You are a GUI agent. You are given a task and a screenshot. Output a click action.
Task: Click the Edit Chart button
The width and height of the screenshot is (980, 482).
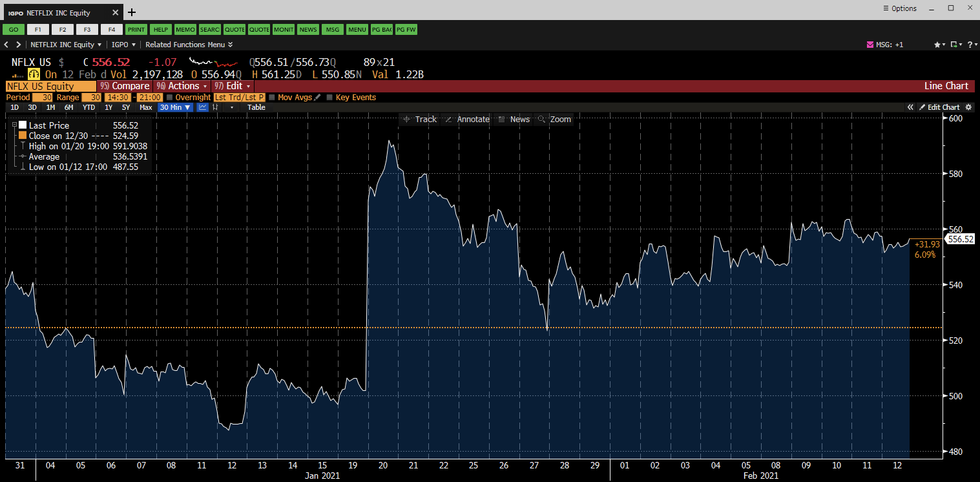pos(939,107)
